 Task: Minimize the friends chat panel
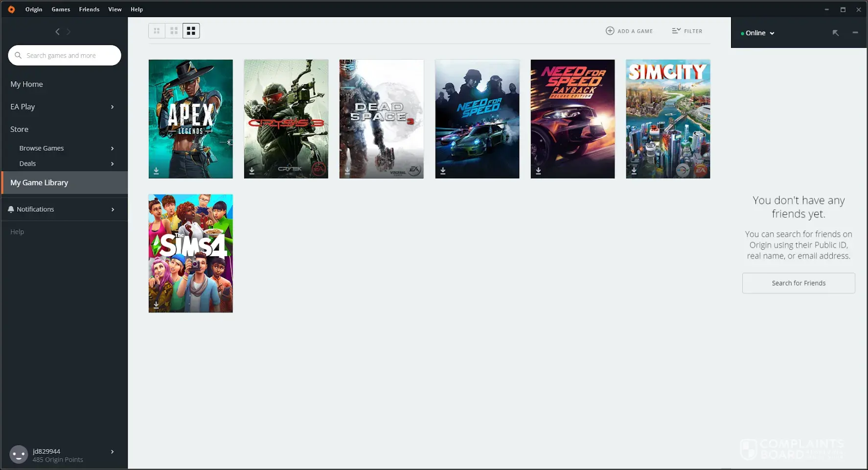(x=855, y=33)
